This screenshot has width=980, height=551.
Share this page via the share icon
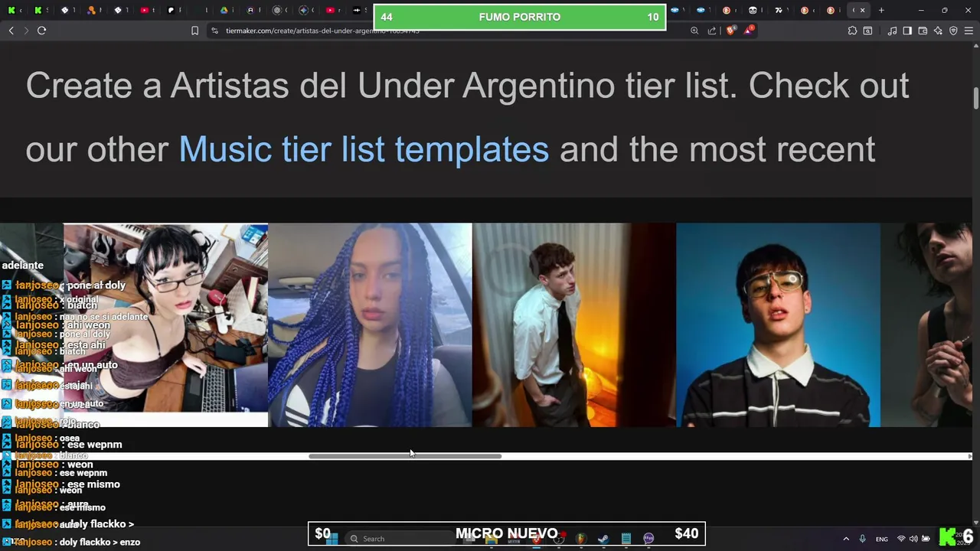(x=712, y=31)
